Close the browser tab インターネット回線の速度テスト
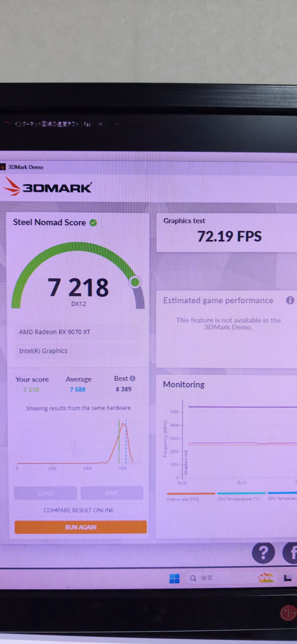 pyautogui.click(x=101, y=124)
